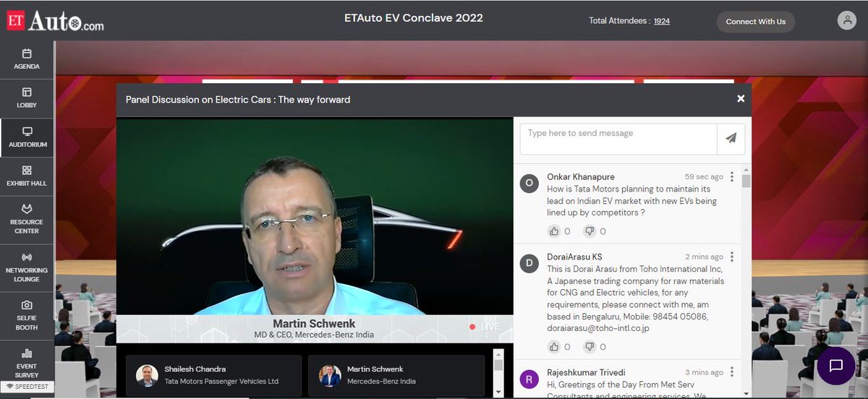Click the Onkar Khanapure name
The image size is (868, 399).
click(x=582, y=176)
